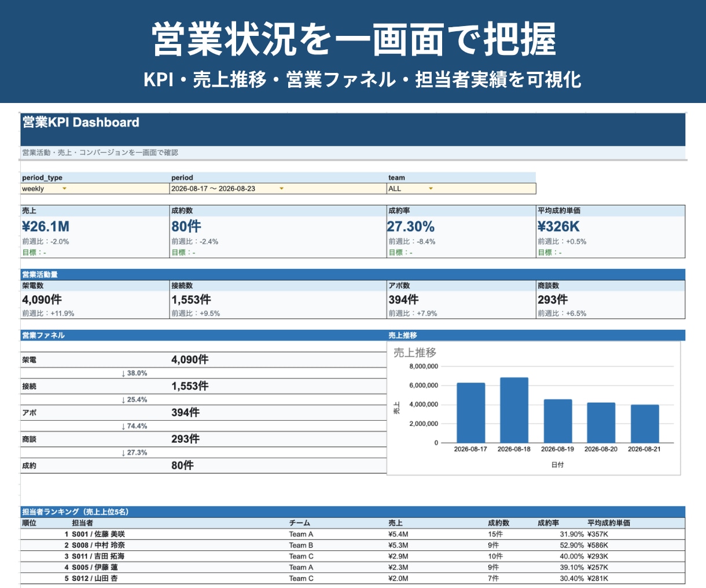Click the chart bar for 2026-08-18
The image size is (706, 588).
point(514,410)
